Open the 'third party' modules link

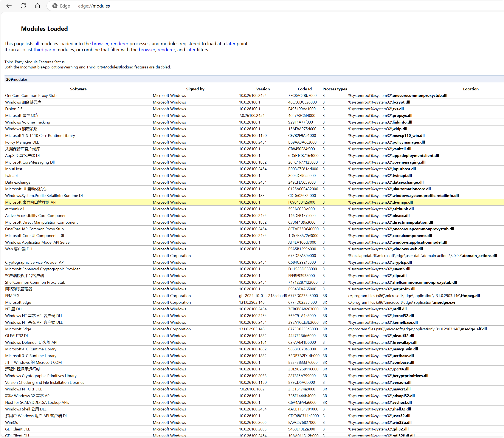(x=44, y=50)
